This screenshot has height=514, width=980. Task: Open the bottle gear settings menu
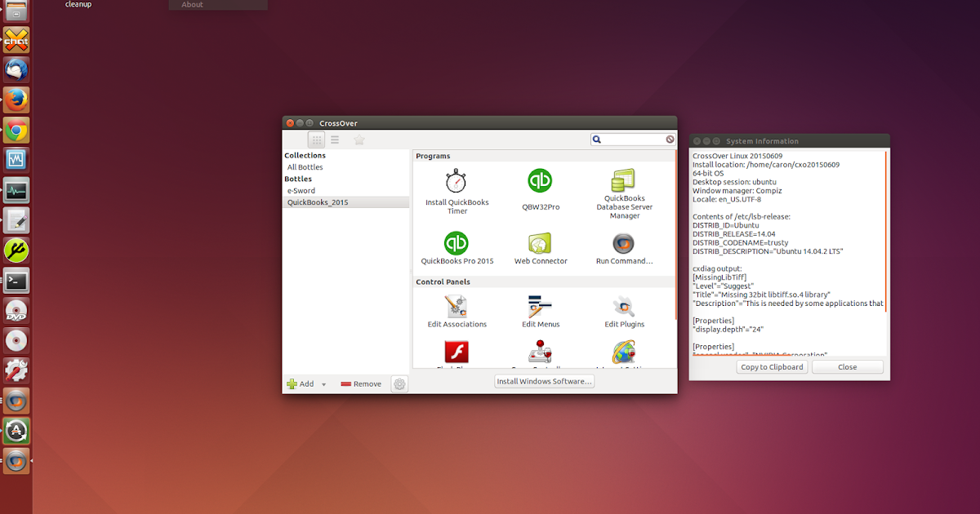coord(399,383)
